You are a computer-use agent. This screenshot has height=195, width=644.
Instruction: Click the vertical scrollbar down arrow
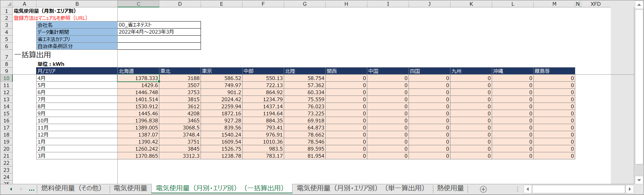click(x=639, y=180)
